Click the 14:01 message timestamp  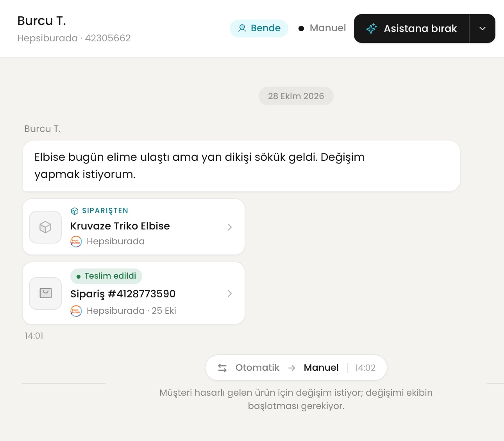[x=34, y=336]
